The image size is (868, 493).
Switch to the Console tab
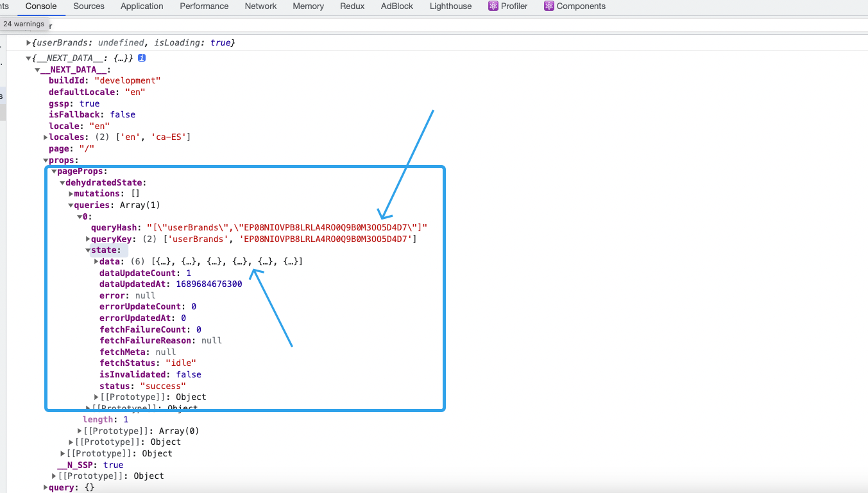[41, 6]
